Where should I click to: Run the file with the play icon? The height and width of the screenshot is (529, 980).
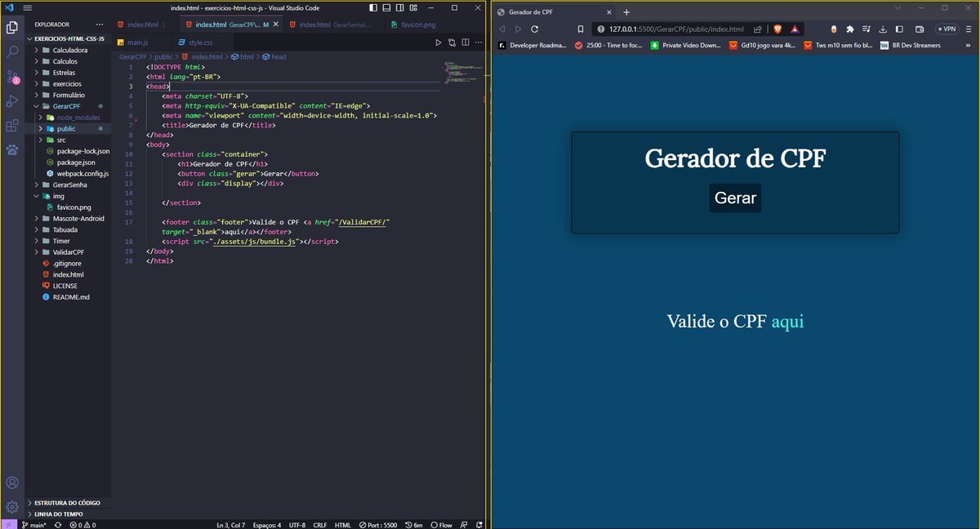coord(439,42)
